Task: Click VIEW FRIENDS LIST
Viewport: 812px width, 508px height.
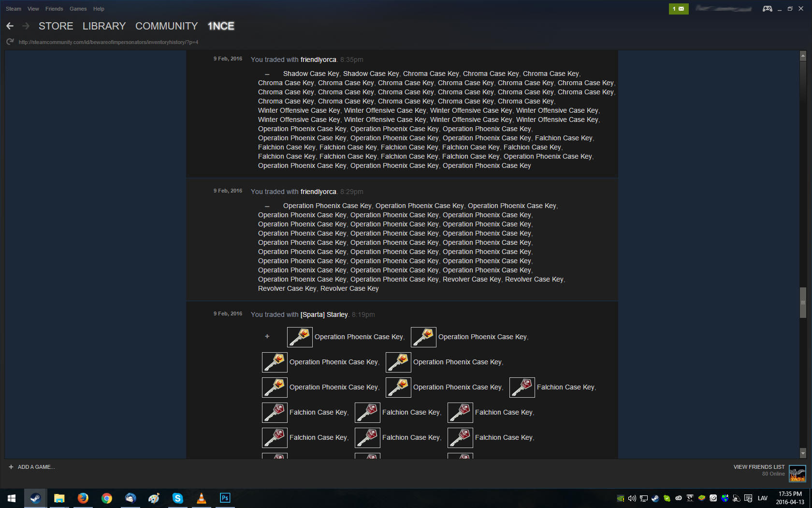Action: (759, 467)
